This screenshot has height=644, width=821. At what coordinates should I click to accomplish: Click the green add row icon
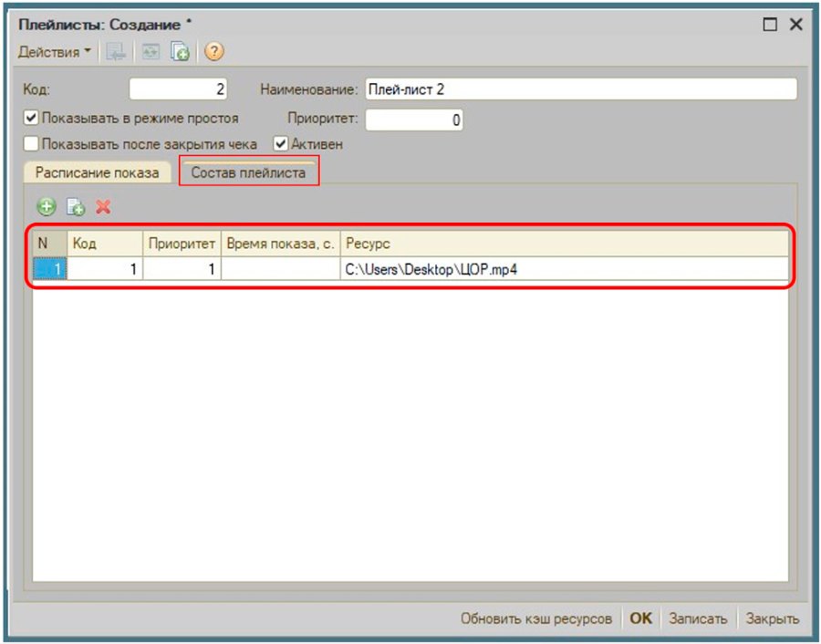pyautogui.click(x=47, y=207)
